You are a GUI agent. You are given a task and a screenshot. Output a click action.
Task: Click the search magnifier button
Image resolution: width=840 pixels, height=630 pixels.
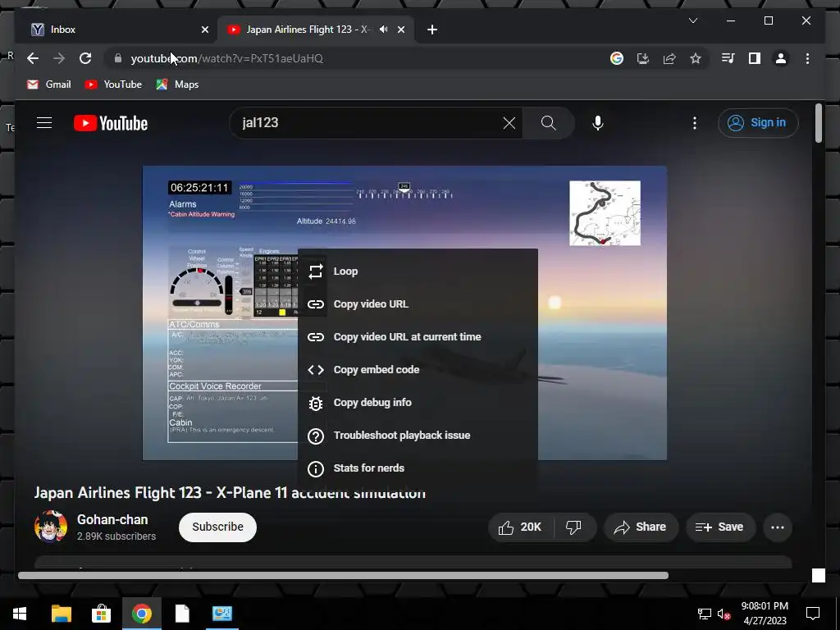point(548,123)
